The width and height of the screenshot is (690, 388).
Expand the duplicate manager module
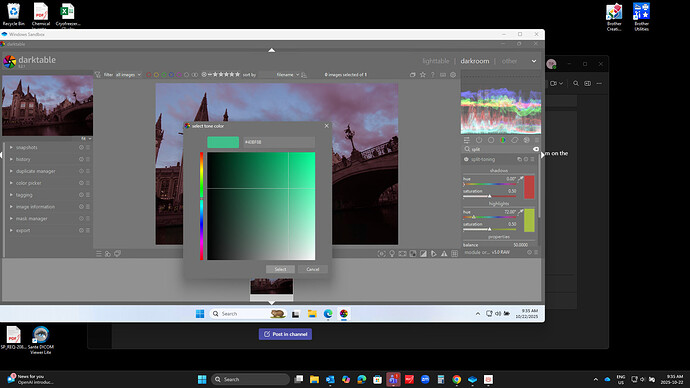[11, 171]
